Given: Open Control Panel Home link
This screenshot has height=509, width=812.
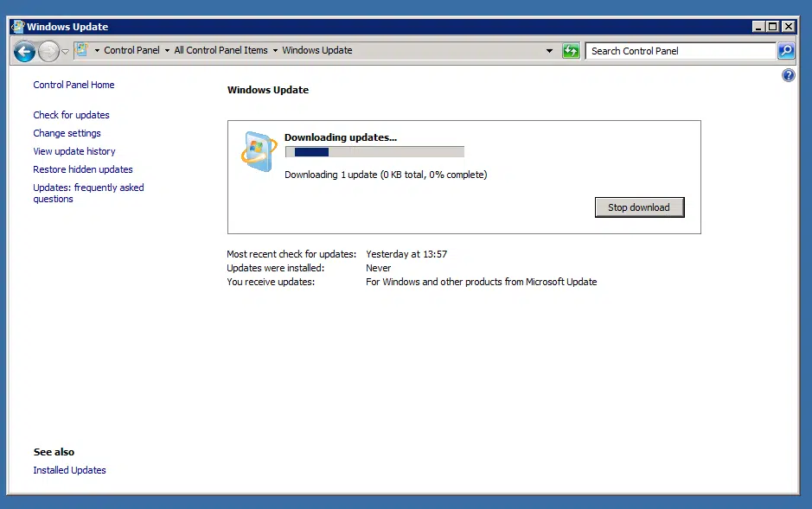Looking at the screenshot, I should (74, 85).
